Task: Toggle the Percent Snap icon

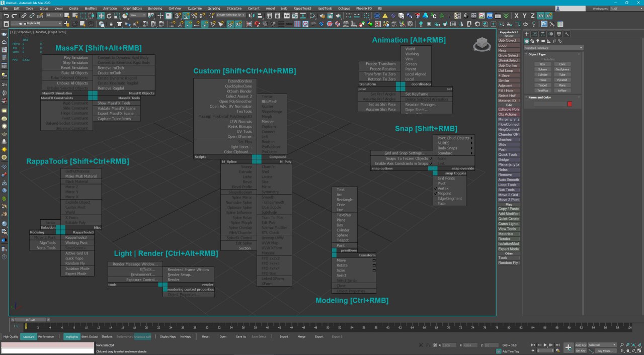Action: 194,16
